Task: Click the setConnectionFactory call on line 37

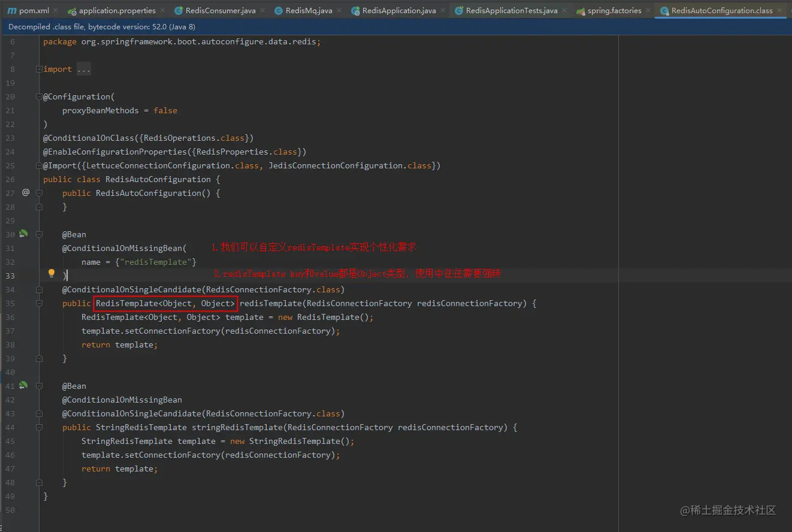Action: [173, 331]
